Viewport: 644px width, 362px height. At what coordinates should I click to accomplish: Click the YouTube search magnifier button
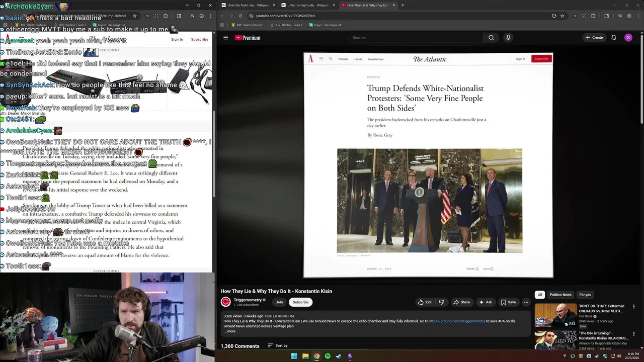tap(491, 38)
